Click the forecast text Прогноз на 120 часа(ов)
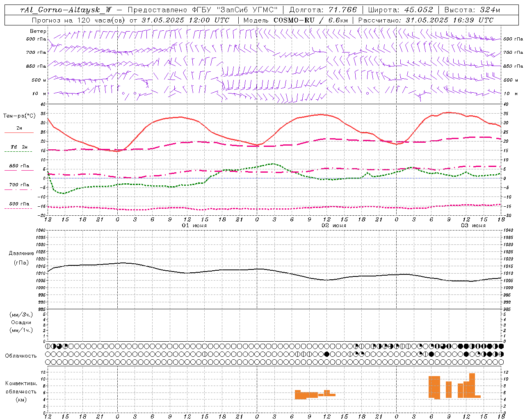The height and width of the screenshot is (420, 525). (78, 20)
